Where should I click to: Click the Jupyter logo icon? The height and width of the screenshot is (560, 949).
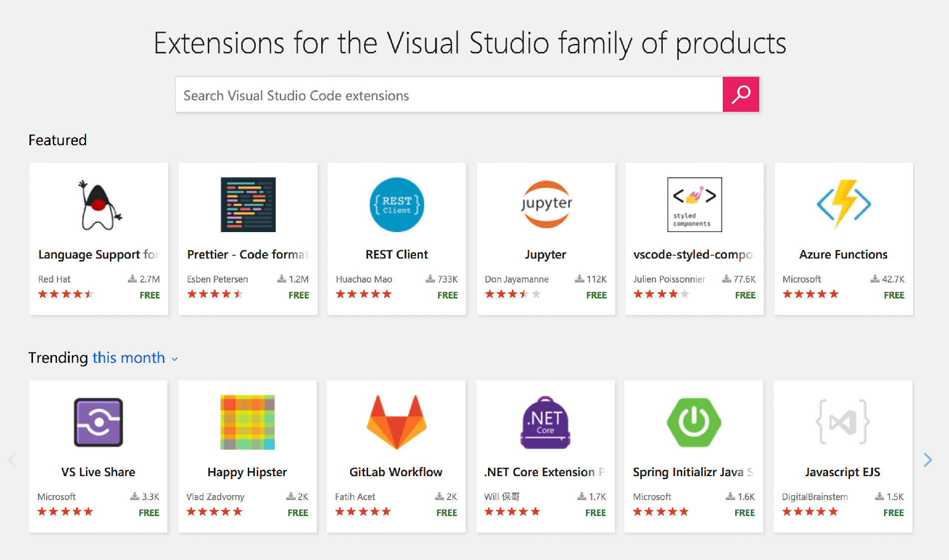(546, 205)
